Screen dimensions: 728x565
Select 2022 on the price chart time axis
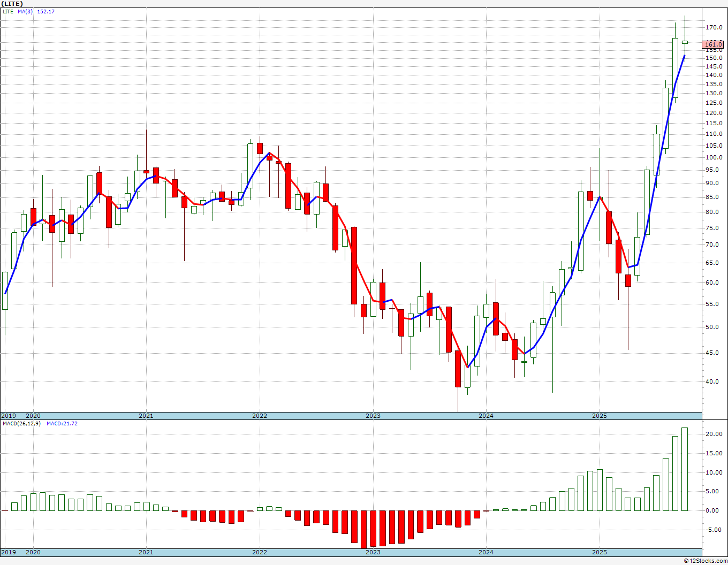260,416
